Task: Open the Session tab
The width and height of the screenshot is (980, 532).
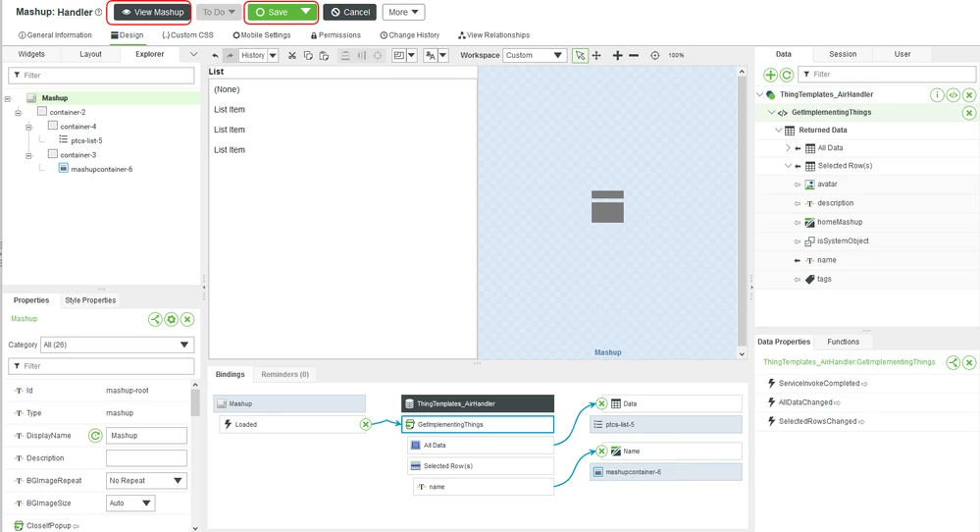Action: [x=843, y=54]
